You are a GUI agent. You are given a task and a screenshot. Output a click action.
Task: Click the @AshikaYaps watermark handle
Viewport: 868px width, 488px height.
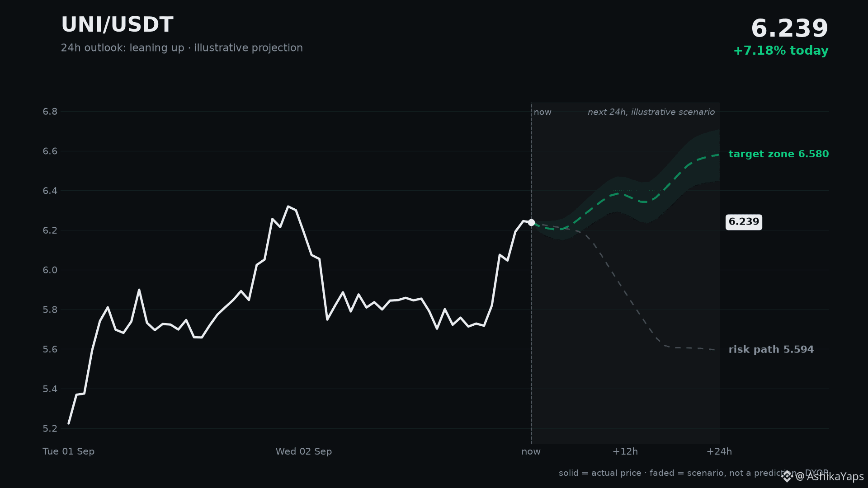click(x=829, y=476)
